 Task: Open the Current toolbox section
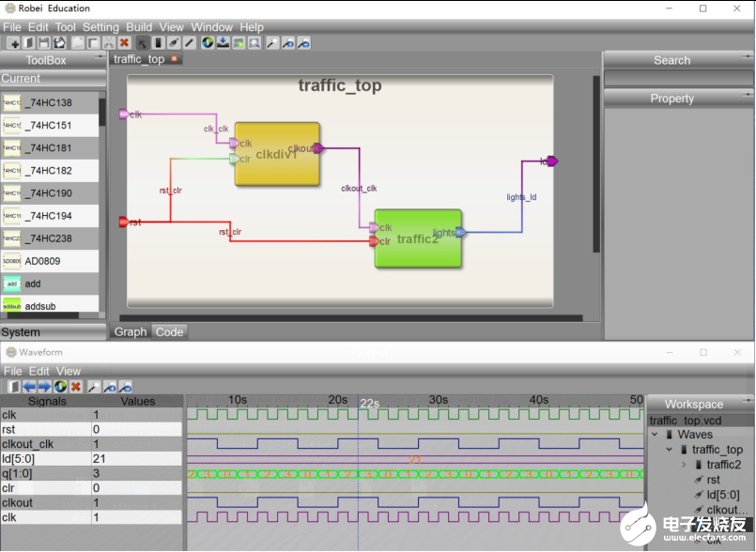[53, 78]
